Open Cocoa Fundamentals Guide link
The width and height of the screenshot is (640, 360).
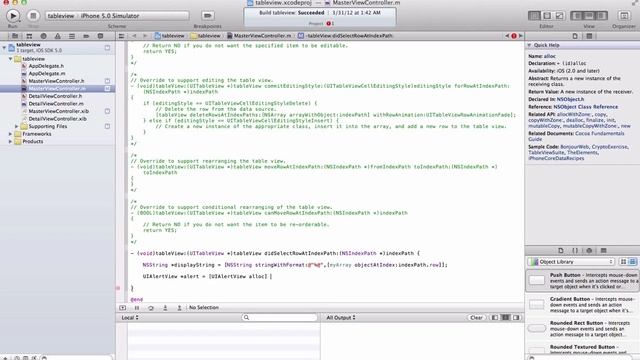pos(576,136)
